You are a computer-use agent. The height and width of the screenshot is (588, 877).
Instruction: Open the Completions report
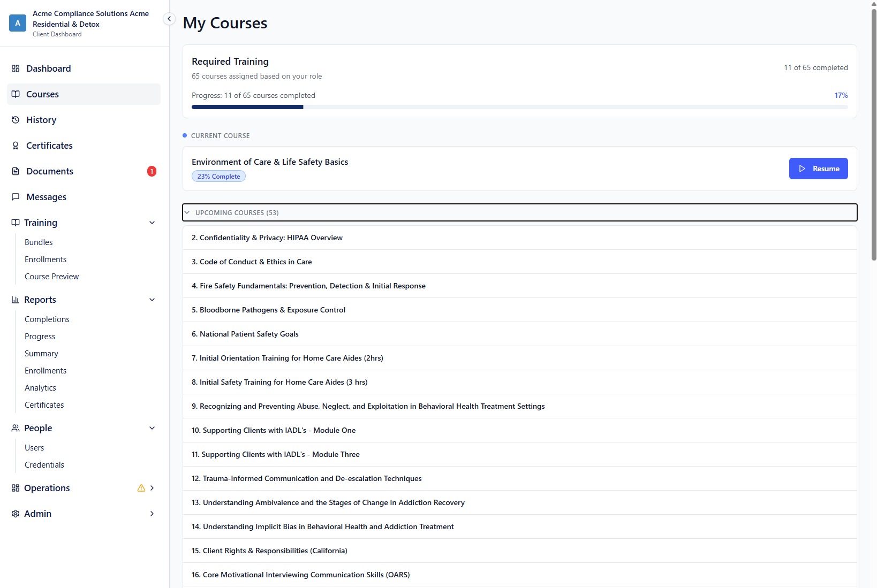[47, 319]
